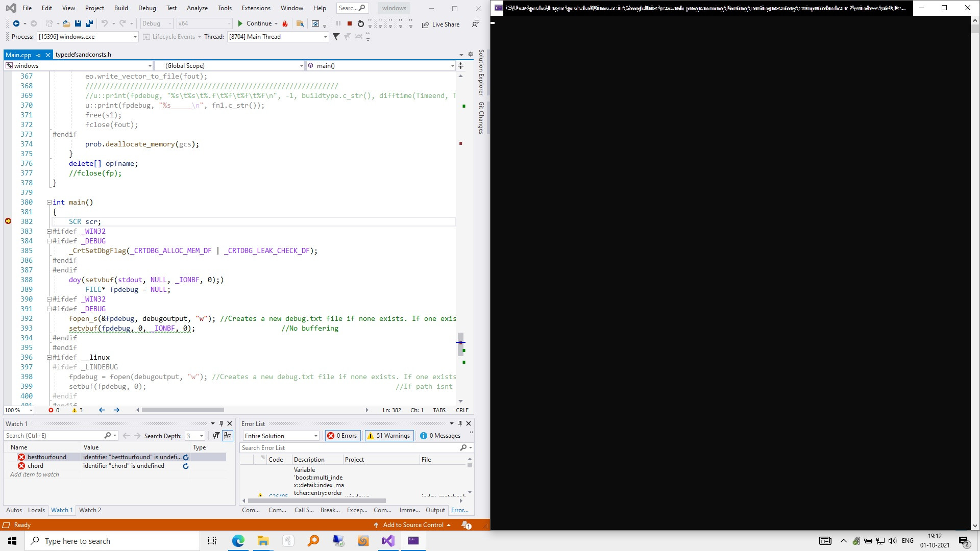Open the Process windows.exe dropdown
The image size is (980, 551).
pos(135,37)
